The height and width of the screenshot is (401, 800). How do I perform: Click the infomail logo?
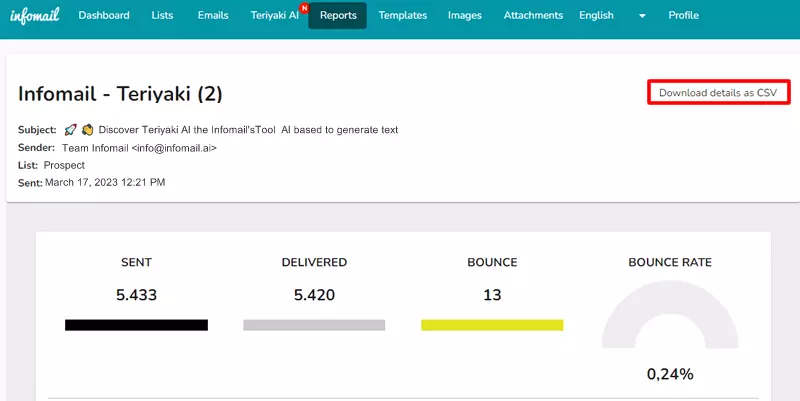click(35, 15)
